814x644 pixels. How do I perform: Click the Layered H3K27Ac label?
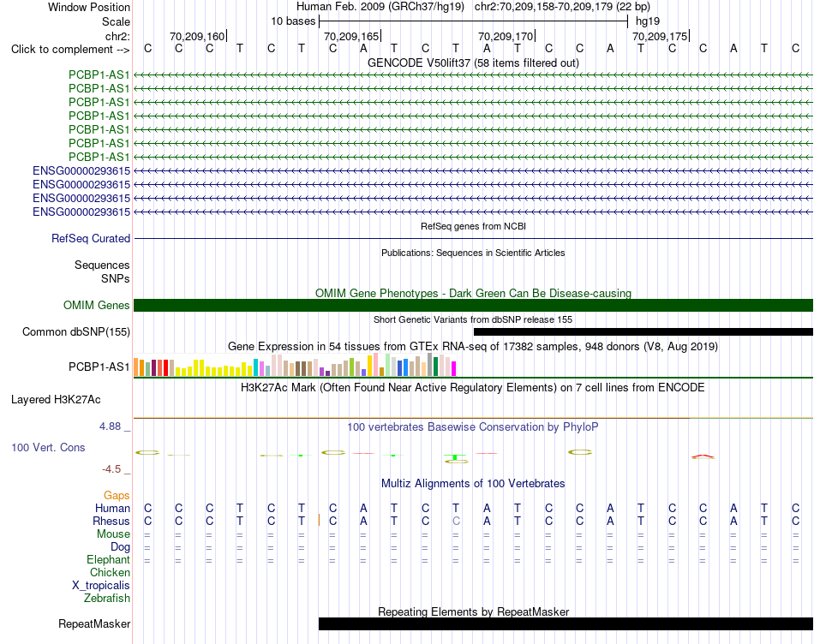tap(56, 400)
